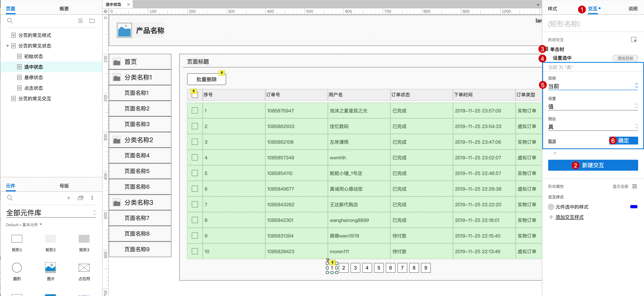Tick the checkbox for row 6

tap(195, 189)
